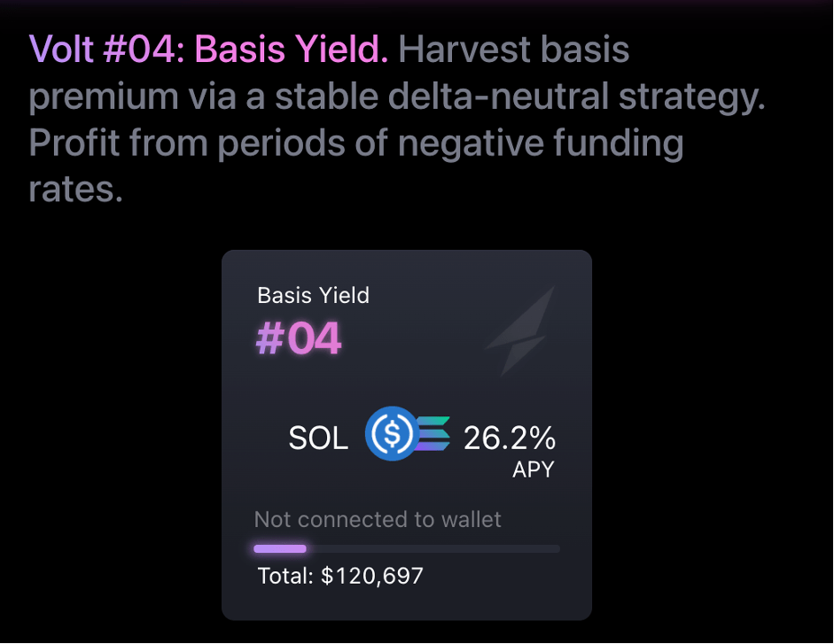This screenshot has height=644, width=834.
Task: Click purple "Volt #04:" heading text
Action: click(108, 50)
